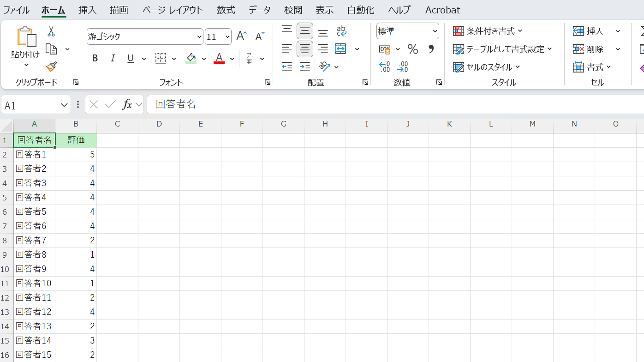Toggle italic formatting
Viewport: 644px width, 362px height.
point(113,59)
